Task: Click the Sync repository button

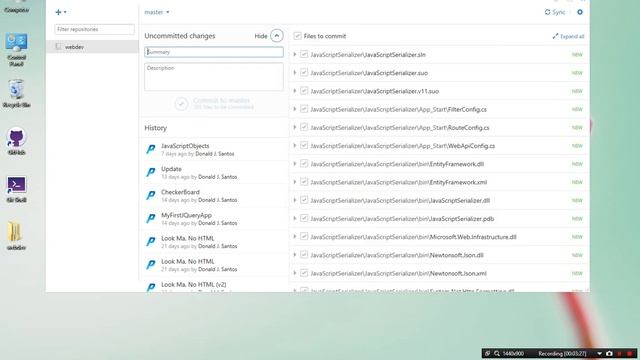Action: tap(555, 12)
